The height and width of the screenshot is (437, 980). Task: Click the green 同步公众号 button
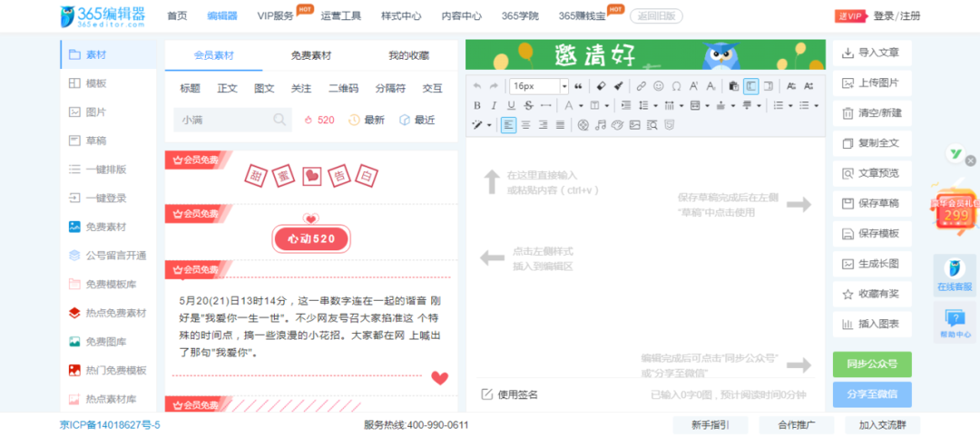pyautogui.click(x=872, y=364)
